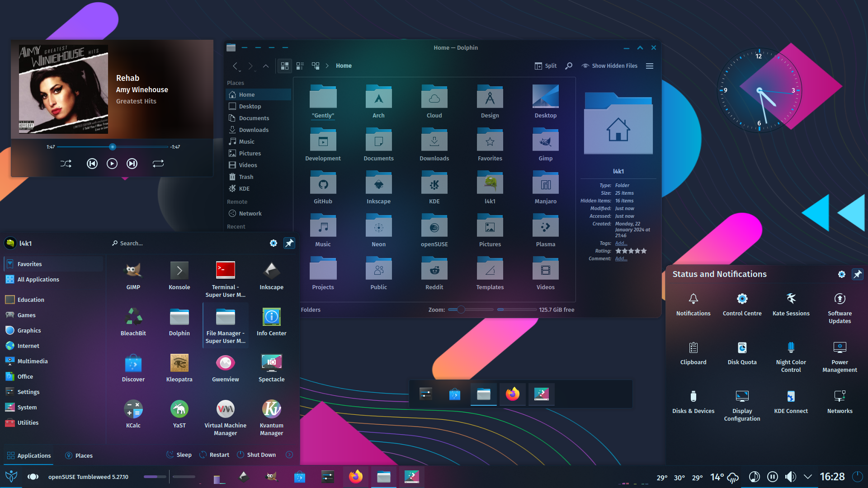Switch to Applications tab in launcher
The height and width of the screenshot is (488, 868).
(x=29, y=455)
